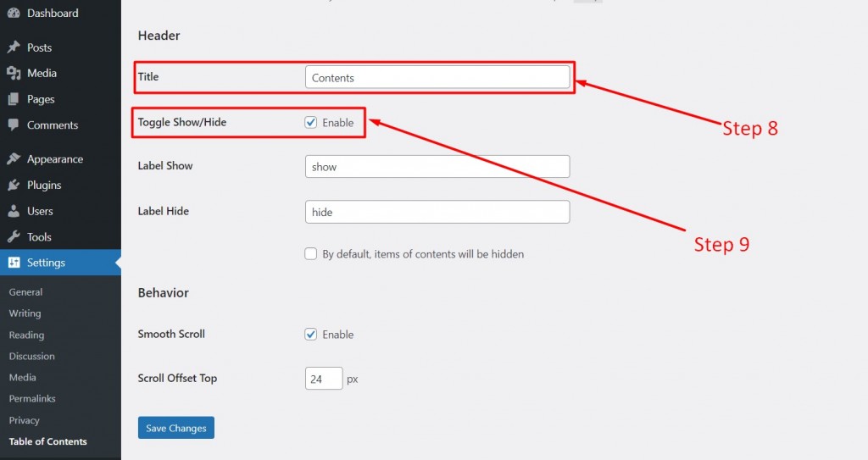Select the Settings menu item
The height and width of the screenshot is (460, 868).
(60, 263)
